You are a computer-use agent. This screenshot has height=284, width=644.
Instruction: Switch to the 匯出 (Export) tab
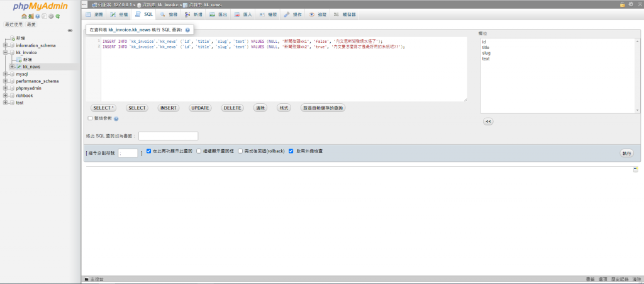pyautogui.click(x=218, y=14)
